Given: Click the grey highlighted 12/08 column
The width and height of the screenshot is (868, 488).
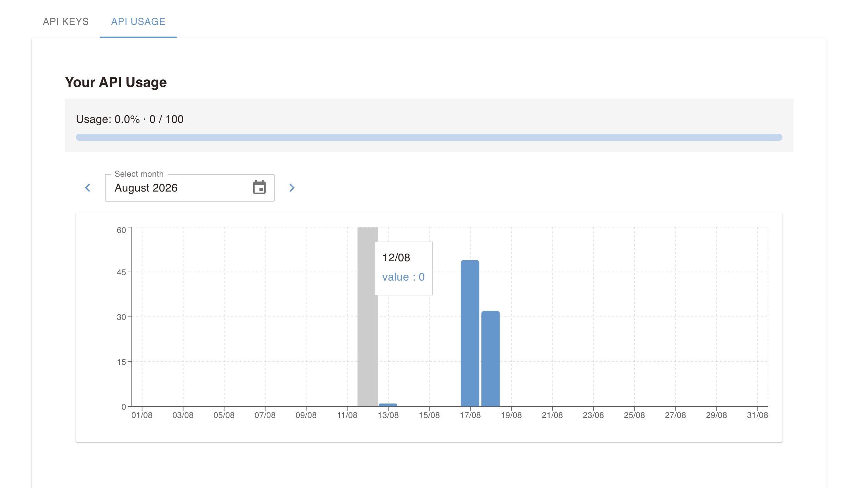Looking at the screenshot, I should pyautogui.click(x=367, y=317).
